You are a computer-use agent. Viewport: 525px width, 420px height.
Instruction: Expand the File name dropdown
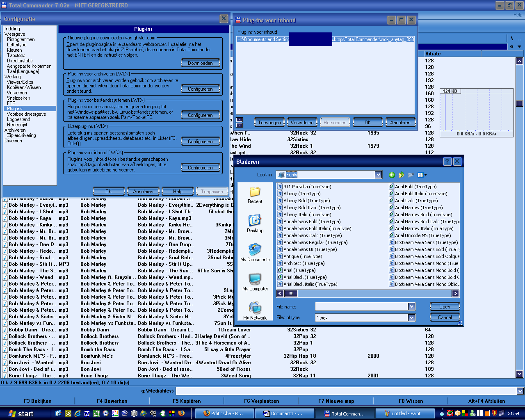411,306
